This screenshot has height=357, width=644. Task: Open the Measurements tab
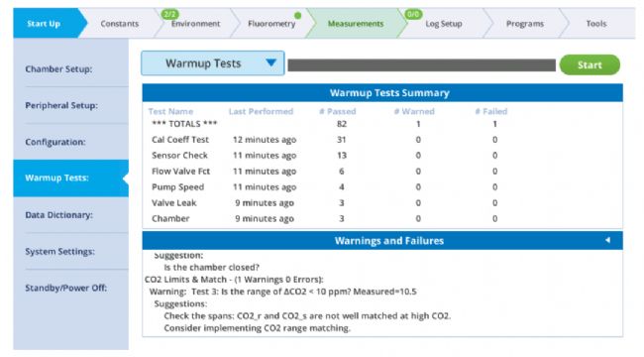tap(356, 24)
